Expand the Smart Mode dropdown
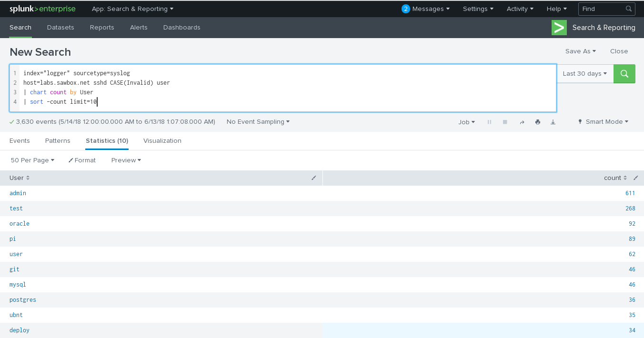This screenshot has height=338, width=644. 603,122
